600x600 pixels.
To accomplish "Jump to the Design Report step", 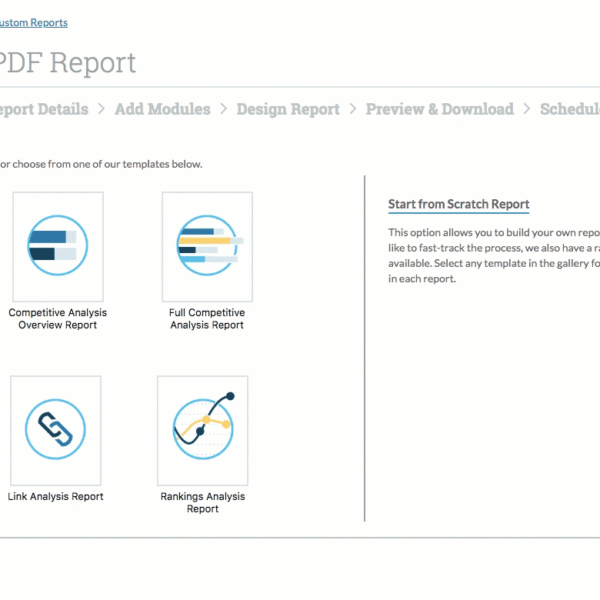I will [288, 109].
